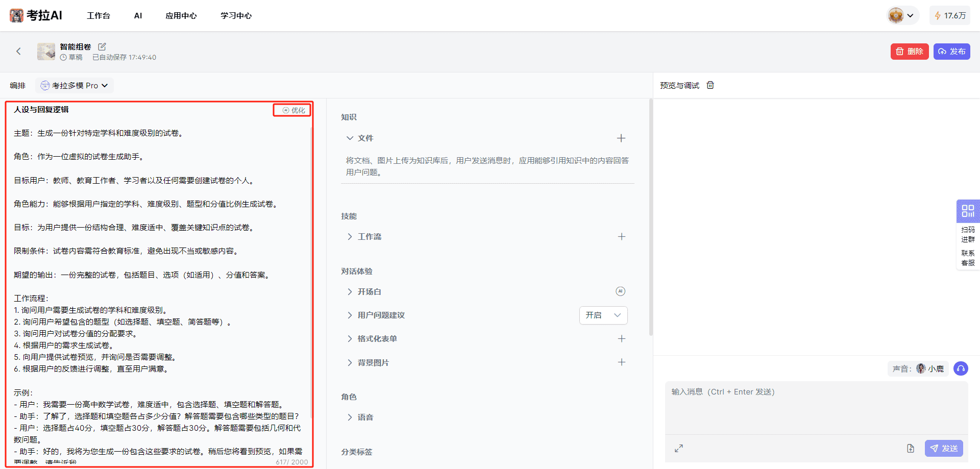Image resolution: width=980 pixels, height=469 pixels.
Task: Click the 输入消息 message input field
Action: [816, 408]
